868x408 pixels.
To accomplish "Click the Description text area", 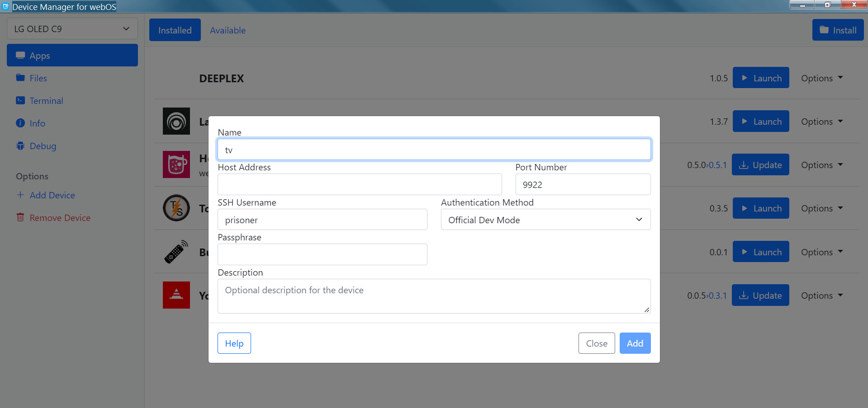I will click(x=434, y=296).
